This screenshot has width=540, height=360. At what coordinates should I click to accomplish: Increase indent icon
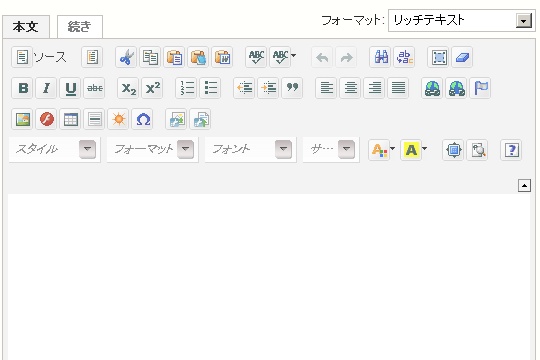pyautogui.click(x=268, y=88)
